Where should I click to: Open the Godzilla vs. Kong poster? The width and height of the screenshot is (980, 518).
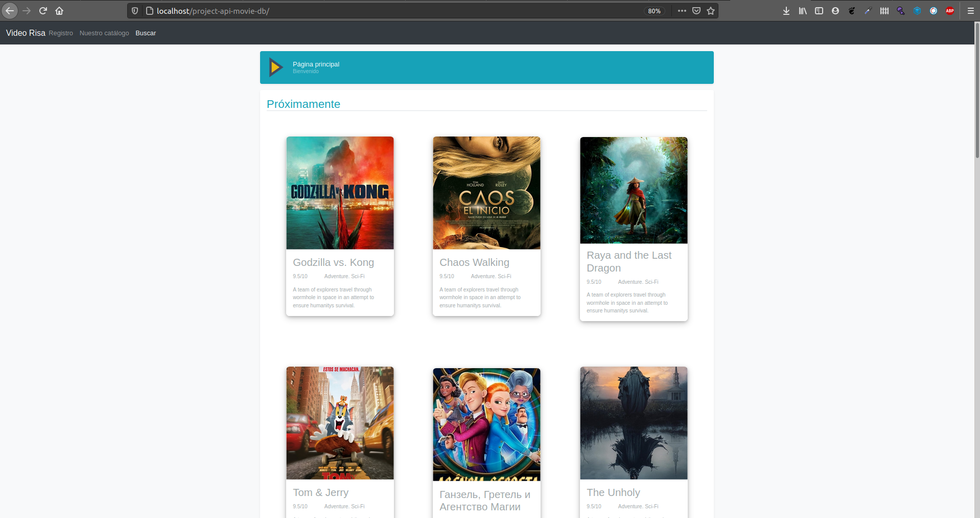pos(340,193)
